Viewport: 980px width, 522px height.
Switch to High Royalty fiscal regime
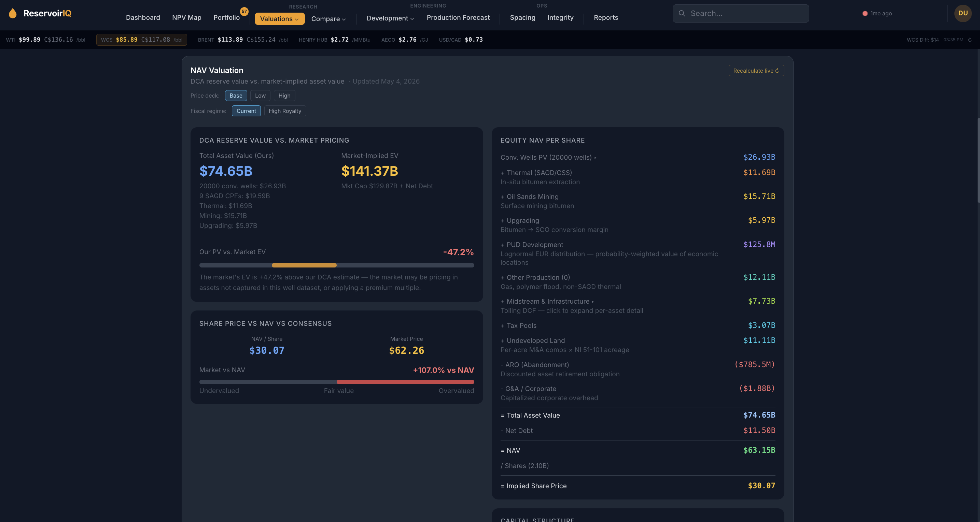[285, 111]
